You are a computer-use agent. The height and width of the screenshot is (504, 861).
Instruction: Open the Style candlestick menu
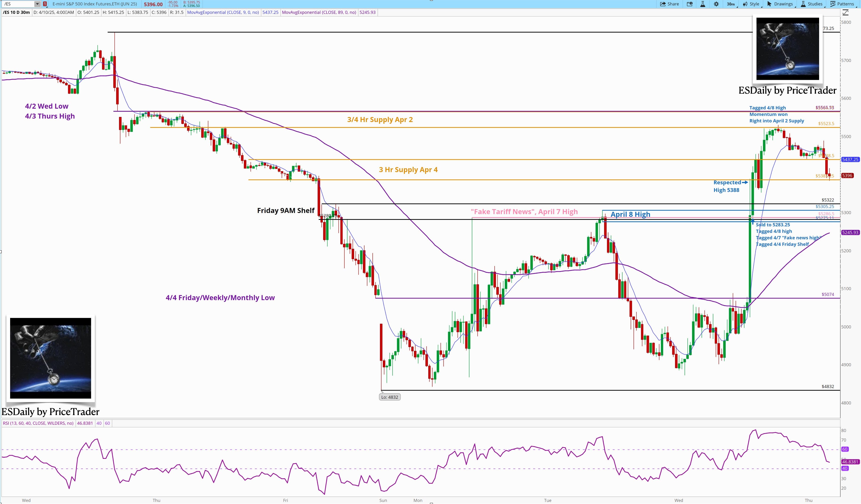(751, 4)
